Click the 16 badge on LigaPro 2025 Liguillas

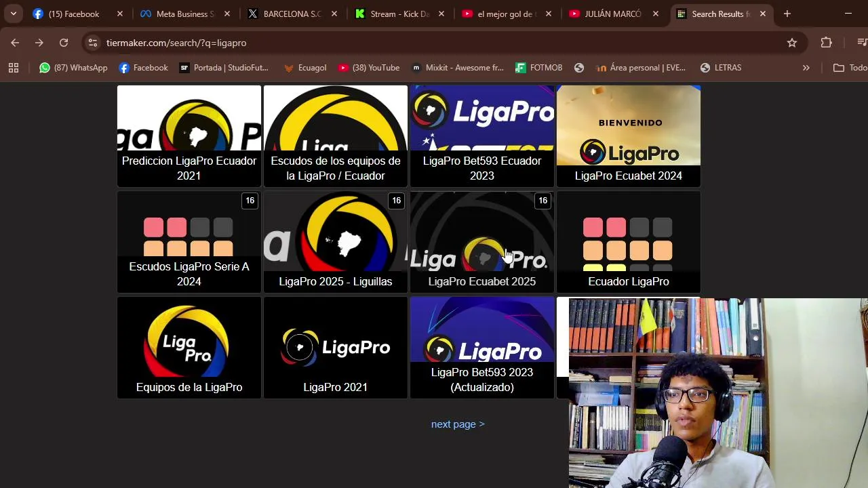(396, 201)
